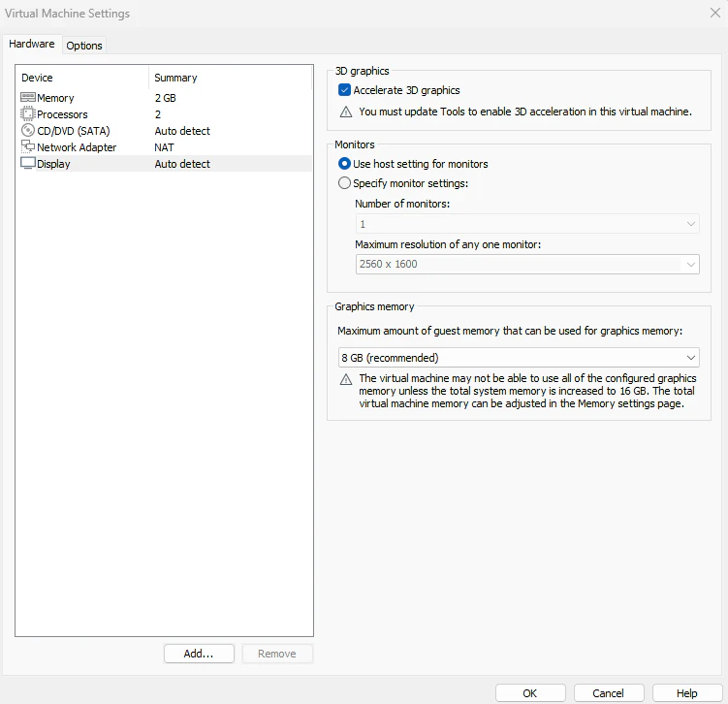
Task: Click the 3D acceleration warning triangle icon
Action: pyautogui.click(x=346, y=112)
